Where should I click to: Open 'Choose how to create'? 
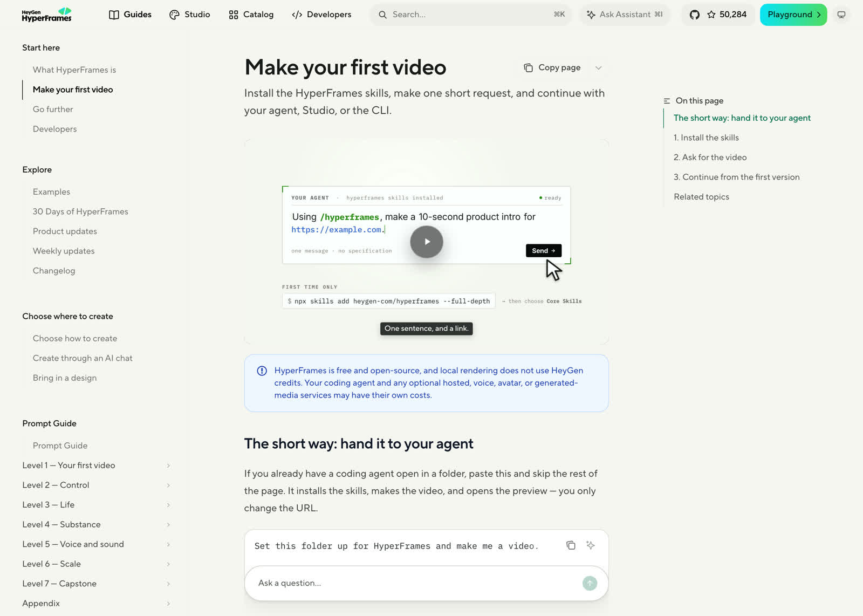(75, 338)
